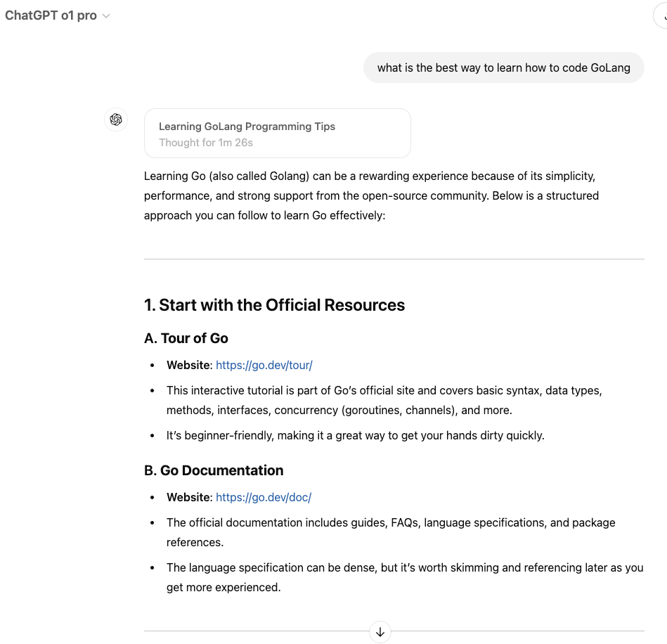Open the ChatGPT o1 pro model selector
Viewport: 667px width, 644px height.
click(58, 15)
